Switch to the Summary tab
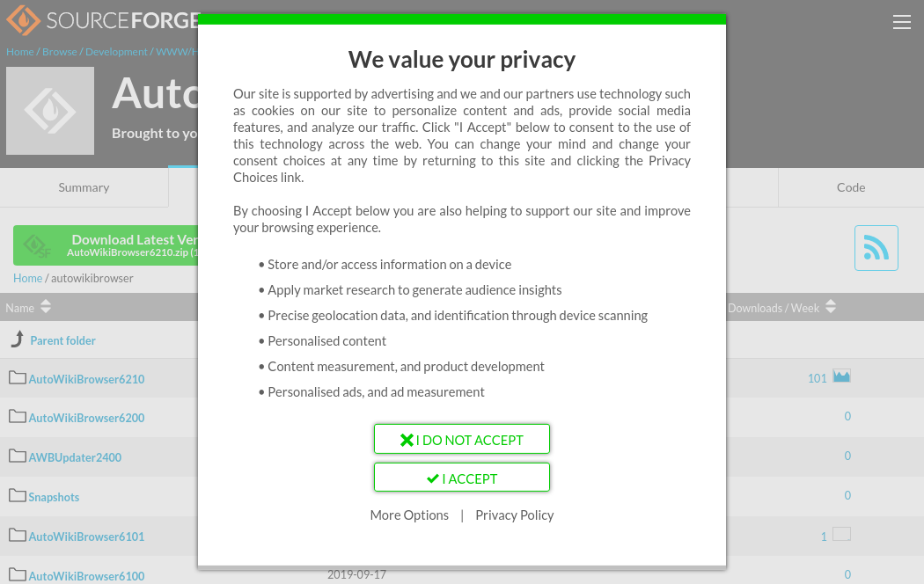924x584 pixels. pos(84,187)
